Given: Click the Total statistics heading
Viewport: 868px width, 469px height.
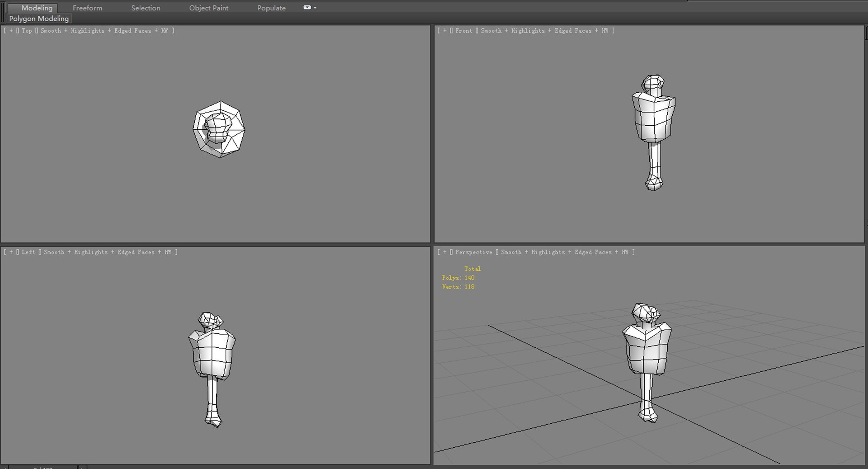Looking at the screenshot, I should click(472, 269).
